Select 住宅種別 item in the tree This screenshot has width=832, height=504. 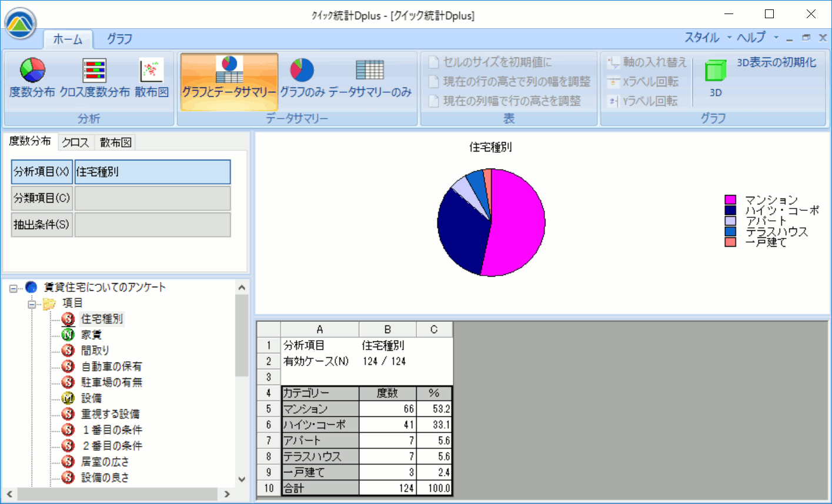[102, 319]
